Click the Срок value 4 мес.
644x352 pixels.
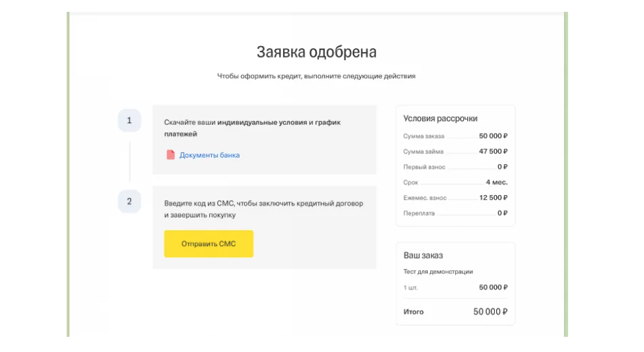point(497,182)
